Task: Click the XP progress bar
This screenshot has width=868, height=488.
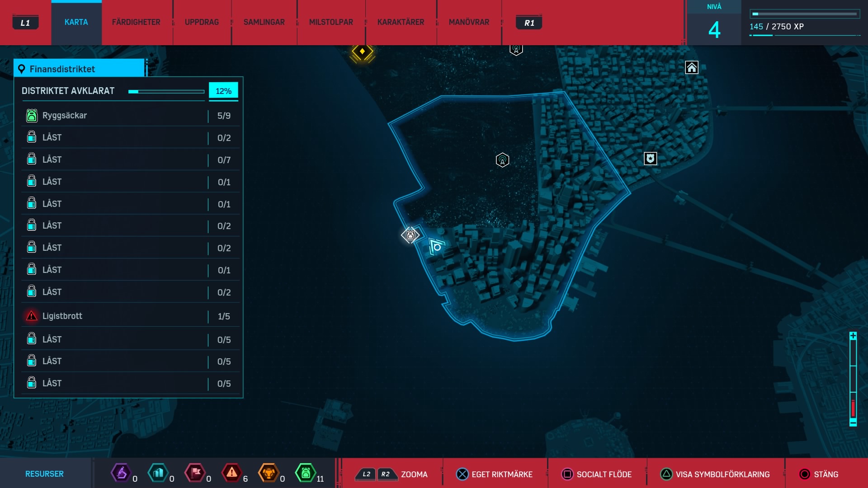Action: (x=805, y=14)
